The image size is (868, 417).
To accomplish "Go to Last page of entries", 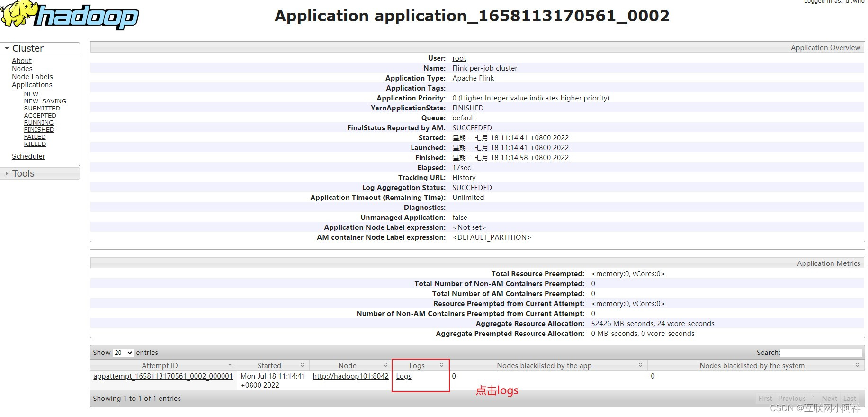I will [850, 399].
